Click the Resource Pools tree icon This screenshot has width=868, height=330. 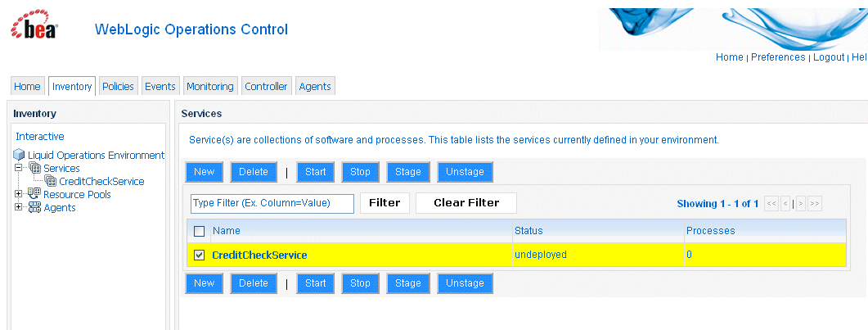(x=35, y=194)
